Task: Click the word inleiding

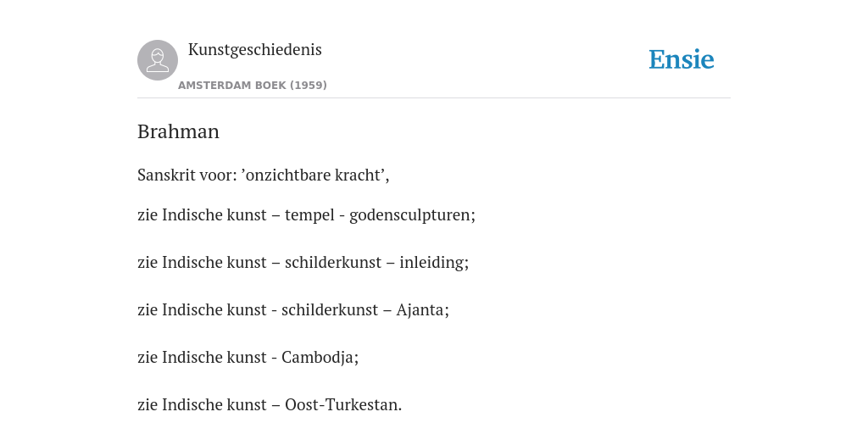Action: tap(431, 263)
